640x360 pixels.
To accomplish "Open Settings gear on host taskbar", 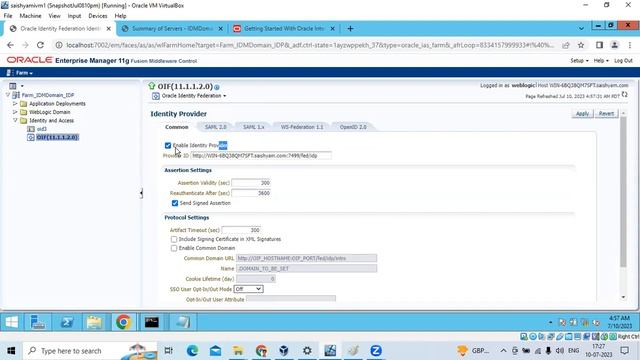I will (307, 351).
